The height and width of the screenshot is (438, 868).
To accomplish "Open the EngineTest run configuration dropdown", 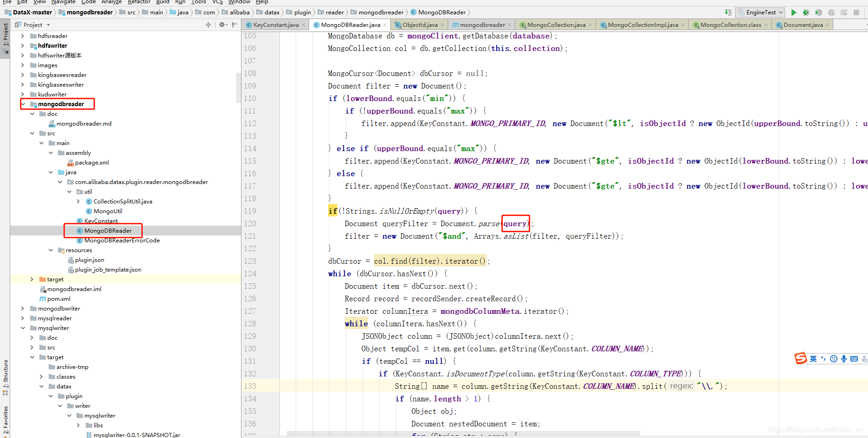I will (x=760, y=13).
